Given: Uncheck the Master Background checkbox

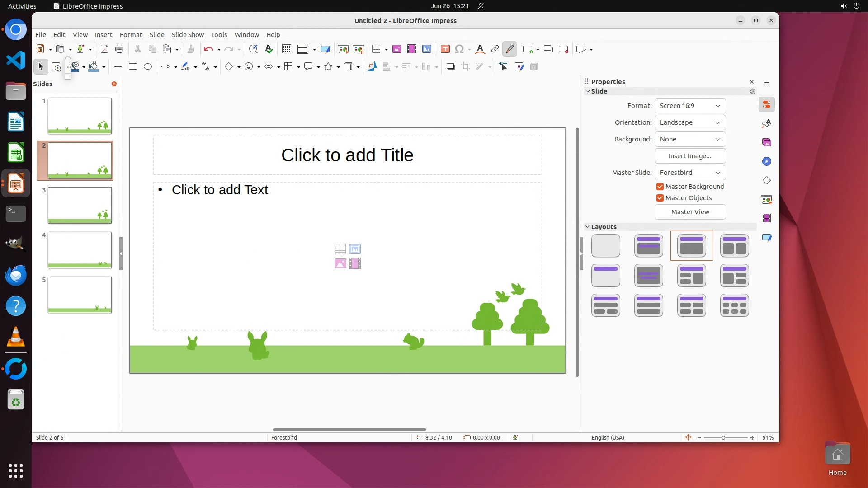Looking at the screenshot, I should [x=660, y=187].
